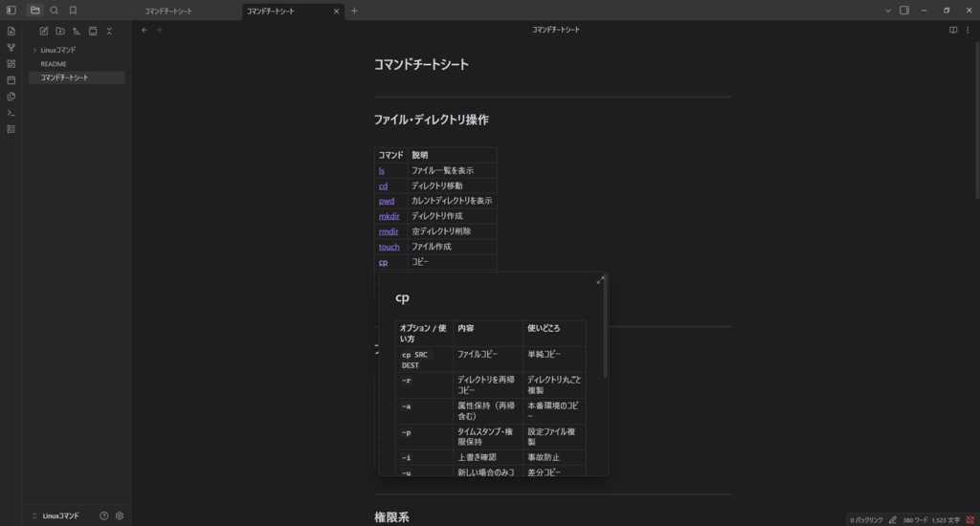Click the 1,523 文字 character count

(x=946, y=519)
